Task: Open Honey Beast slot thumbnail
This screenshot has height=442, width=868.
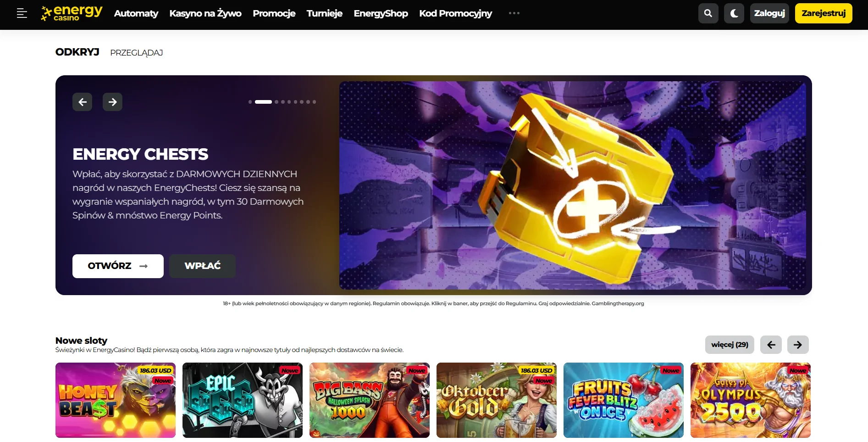Action: click(x=116, y=400)
